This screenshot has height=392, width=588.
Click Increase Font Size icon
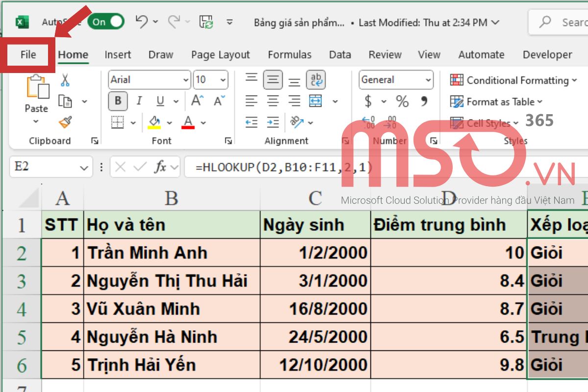(x=197, y=101)
